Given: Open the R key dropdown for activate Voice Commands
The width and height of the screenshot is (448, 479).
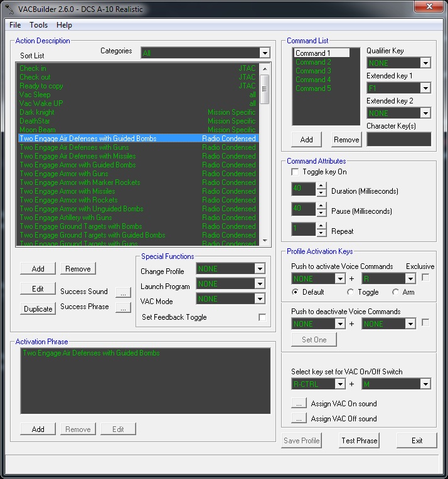Looking at the screenshot, I should coord(410,278).
